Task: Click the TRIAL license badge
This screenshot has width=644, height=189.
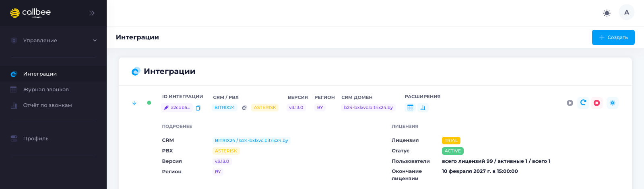Action: (x=451, y=140)
